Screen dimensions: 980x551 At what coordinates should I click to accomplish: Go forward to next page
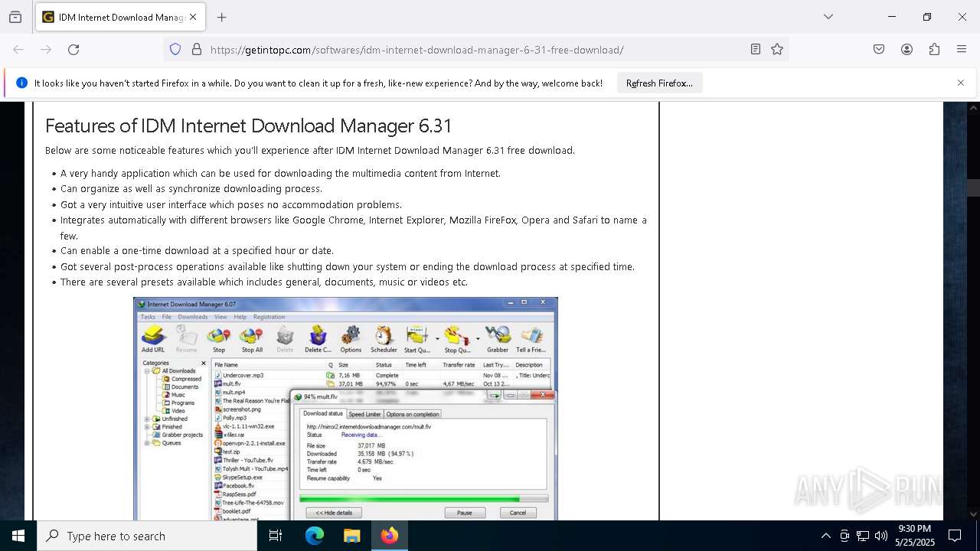[x=46, y=50]
